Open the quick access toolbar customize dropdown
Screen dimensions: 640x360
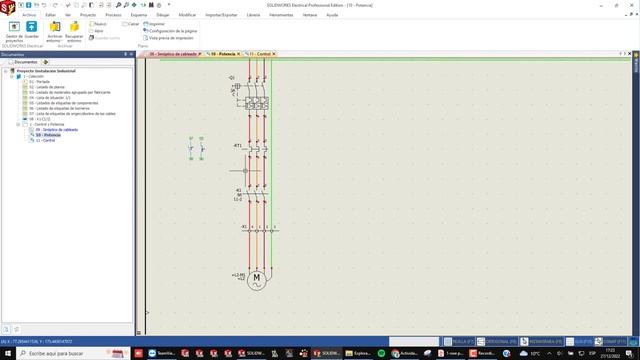pyautogui.click(x=169, y=5)
